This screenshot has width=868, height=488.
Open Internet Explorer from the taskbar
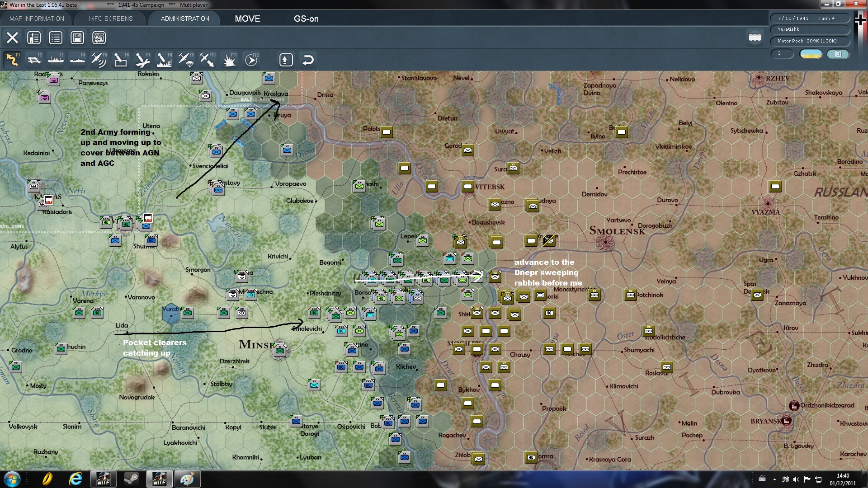coord(75,479)
